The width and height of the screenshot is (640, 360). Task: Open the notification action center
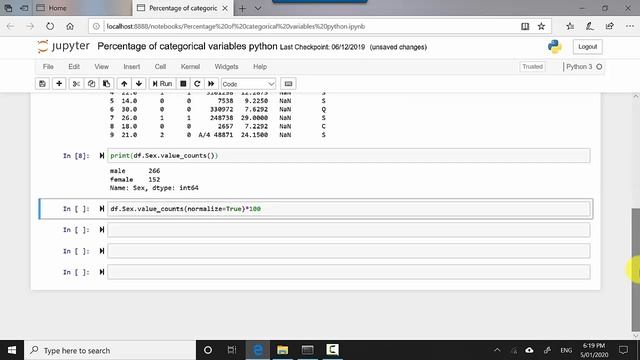tap(623, 350)
